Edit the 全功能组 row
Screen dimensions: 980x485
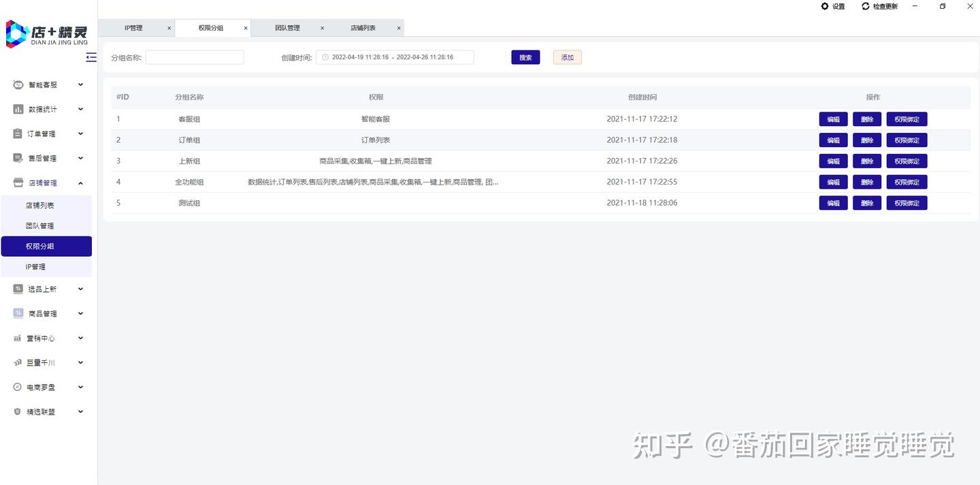833,183
